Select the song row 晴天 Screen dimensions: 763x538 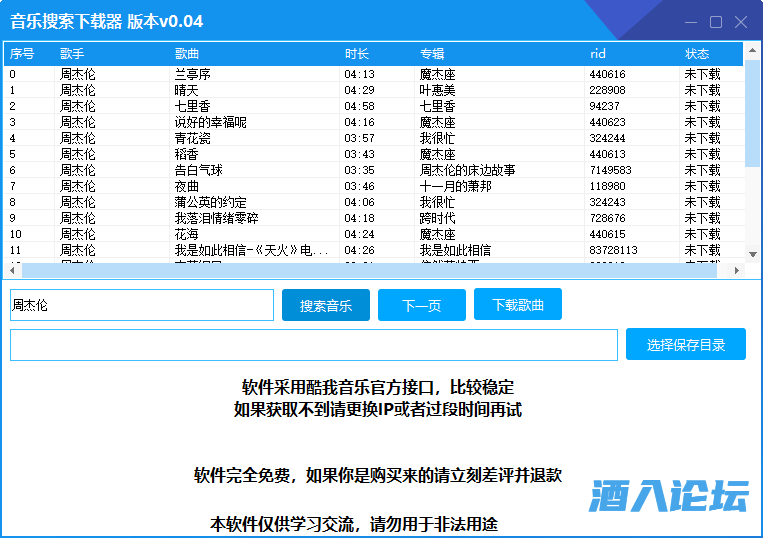tap(187, 90)
